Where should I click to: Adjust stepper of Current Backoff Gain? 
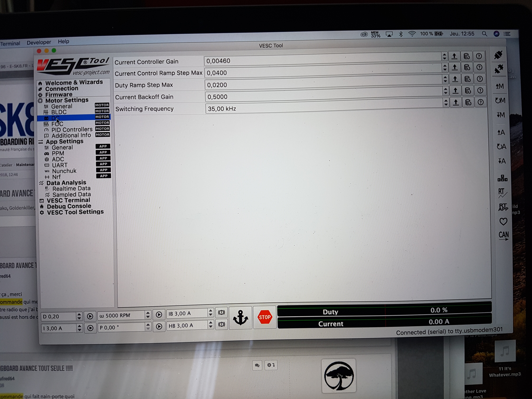coord(445,91)
